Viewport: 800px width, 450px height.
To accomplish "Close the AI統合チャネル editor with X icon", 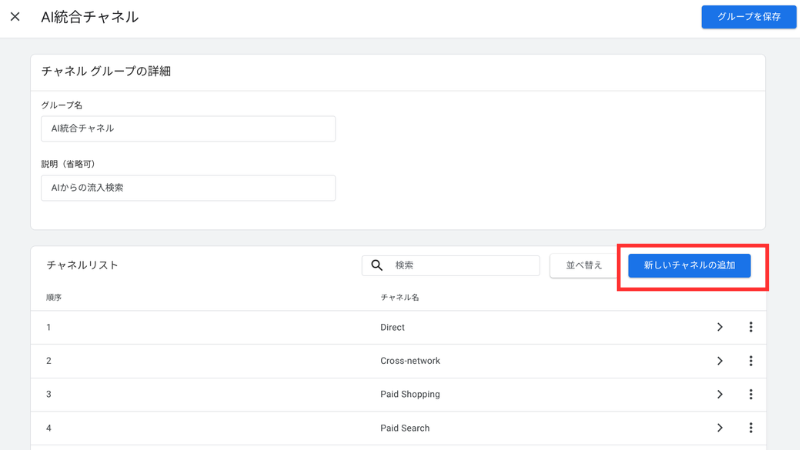I will tap(15, 17).
